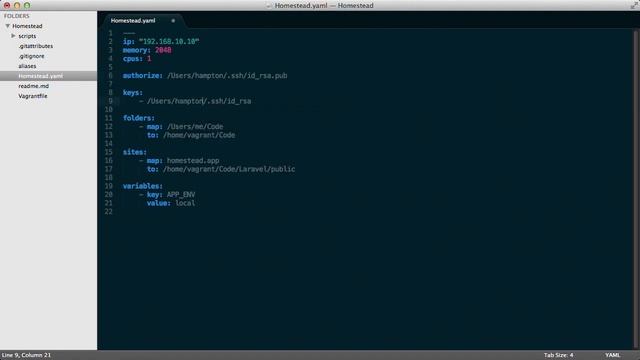Click the "variables:" heading

tap(143, 186)
